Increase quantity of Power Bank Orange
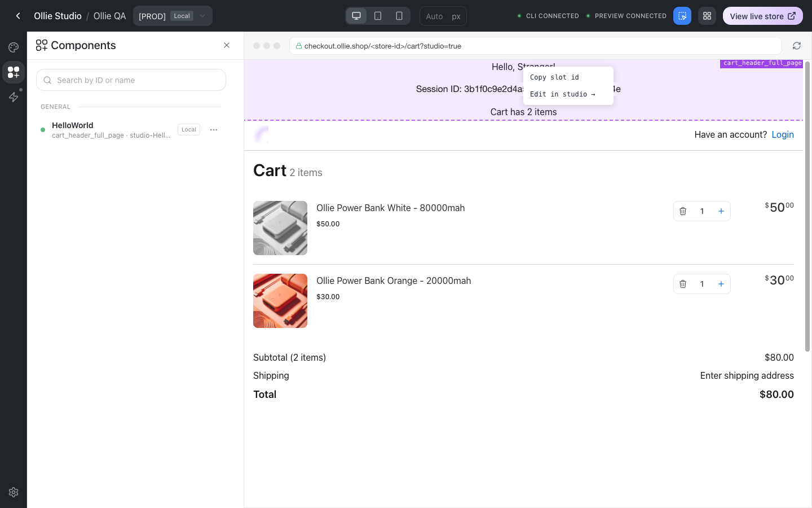 tap(721, 284)
